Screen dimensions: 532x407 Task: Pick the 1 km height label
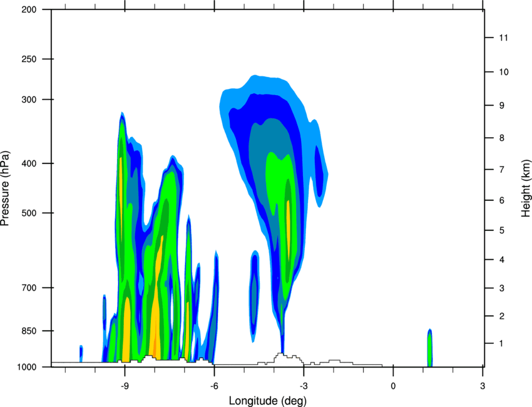[x=501, y=344]
